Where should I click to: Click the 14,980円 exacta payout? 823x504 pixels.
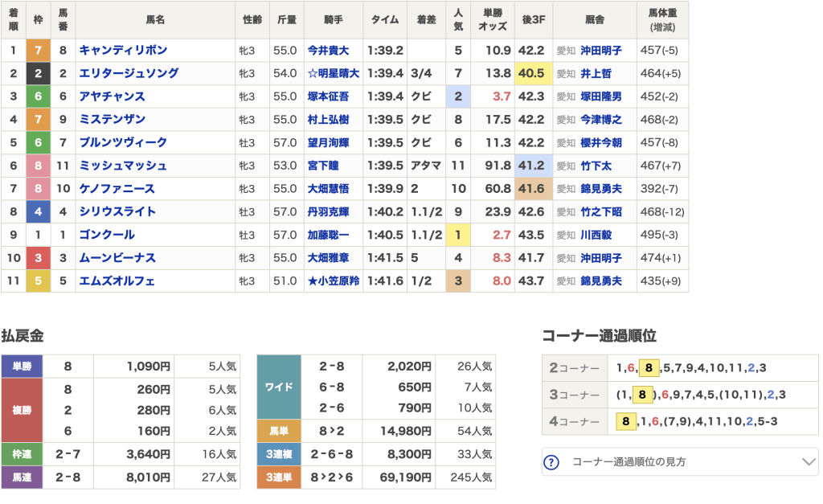(x=406, y=431)
